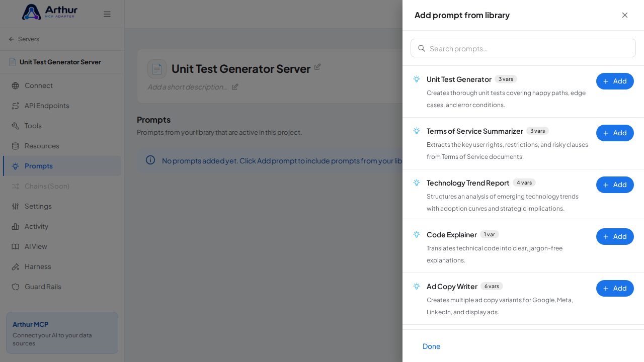Go back to Servers
The image size is (644, 362).
(x=29, y=39)
